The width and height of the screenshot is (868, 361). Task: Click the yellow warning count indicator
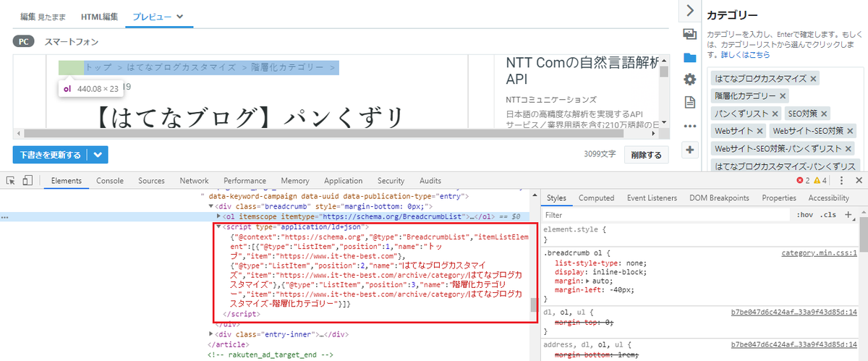tap(820, 181)
